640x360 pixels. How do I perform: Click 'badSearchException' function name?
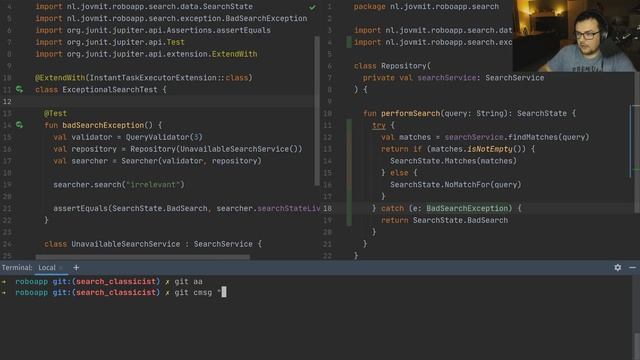click(x=103, y=125)
